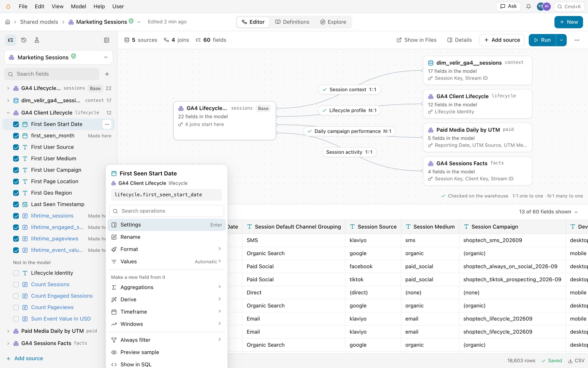Download results as CSV

click(576, 360)
